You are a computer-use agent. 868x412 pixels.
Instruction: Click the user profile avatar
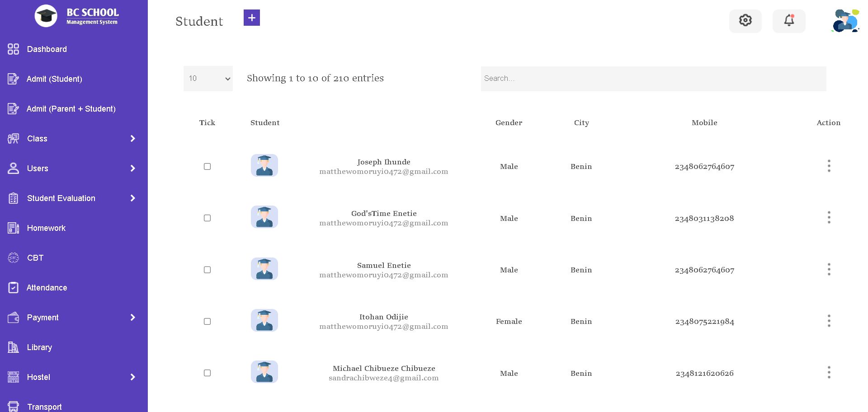tap(845, 20)
